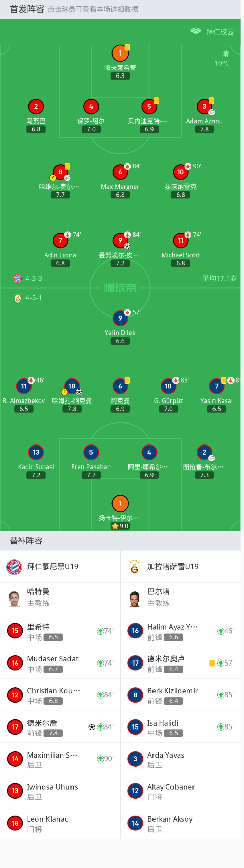Select Berk Kizildemir number 8 substitute
Viewport: 244px width, 868px height.
[x=181, y=695]
